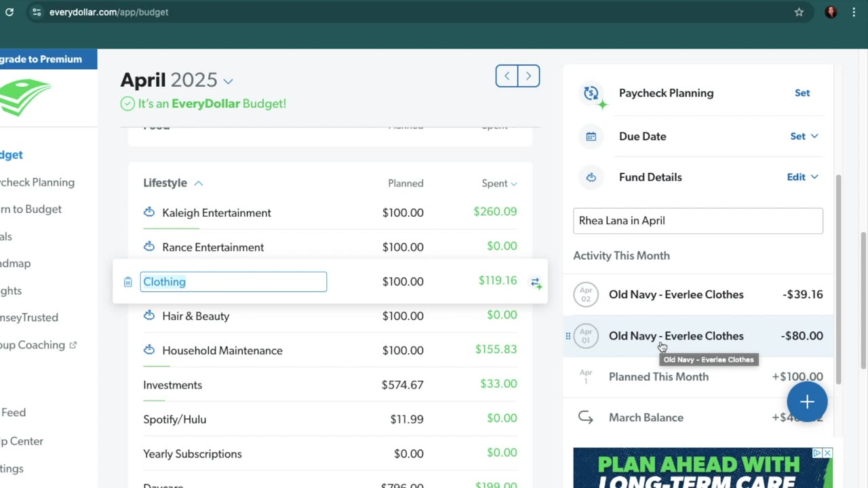Expand the Fund Details Edit dropdown
The image size is (868, 488).
pyautogui.click(x=803, y=177)
